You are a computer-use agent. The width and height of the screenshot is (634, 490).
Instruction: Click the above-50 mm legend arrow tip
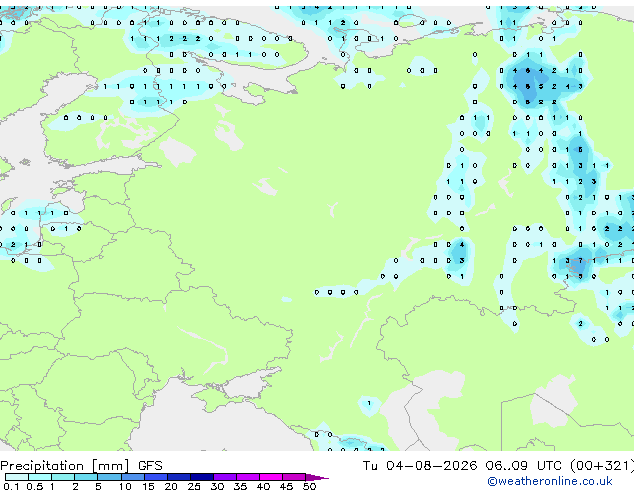[317, 477]
